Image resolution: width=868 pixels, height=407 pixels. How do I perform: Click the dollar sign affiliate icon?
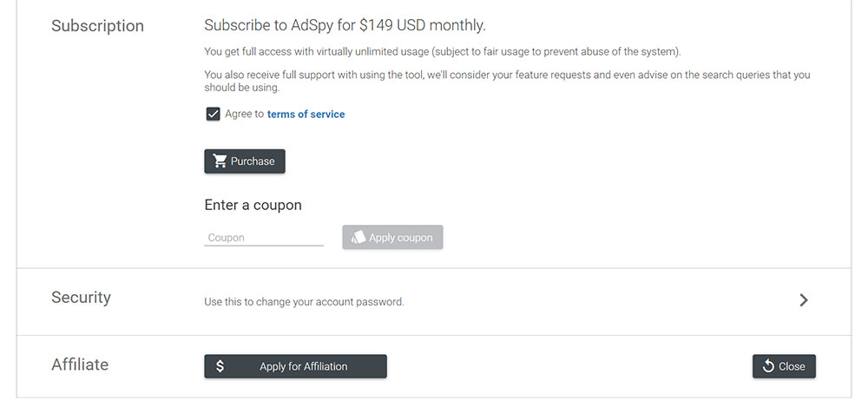(220, 366)
